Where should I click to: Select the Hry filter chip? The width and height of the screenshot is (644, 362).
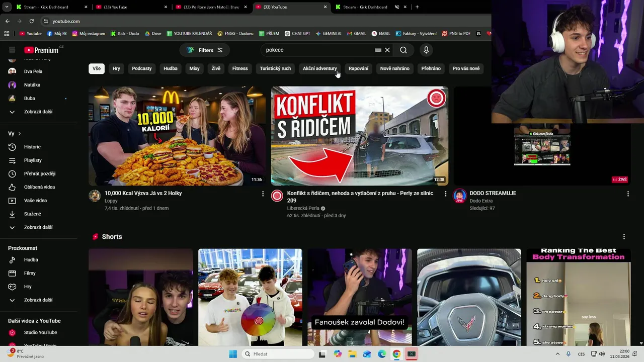coord(116,68)
